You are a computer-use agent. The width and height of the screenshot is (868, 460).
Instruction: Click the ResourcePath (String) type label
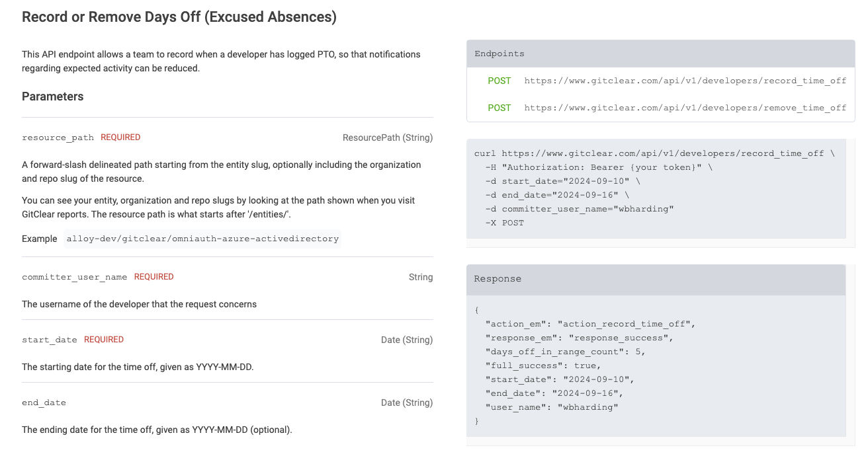pos(387,137)
